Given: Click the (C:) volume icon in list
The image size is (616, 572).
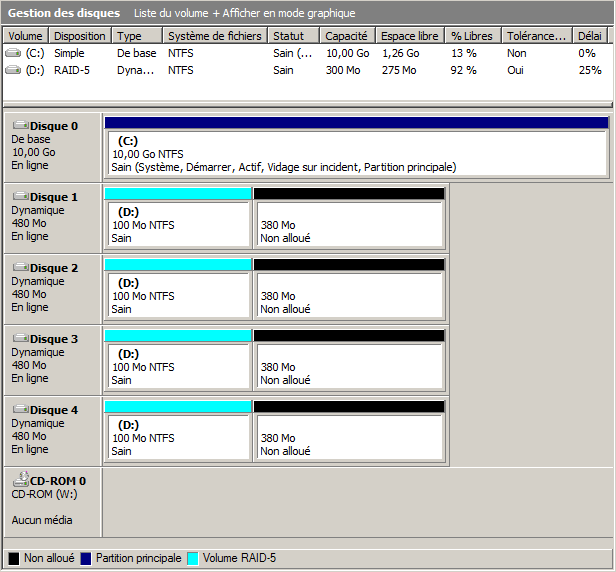Looking at the screenshot, I should click(x=12, y=53).
